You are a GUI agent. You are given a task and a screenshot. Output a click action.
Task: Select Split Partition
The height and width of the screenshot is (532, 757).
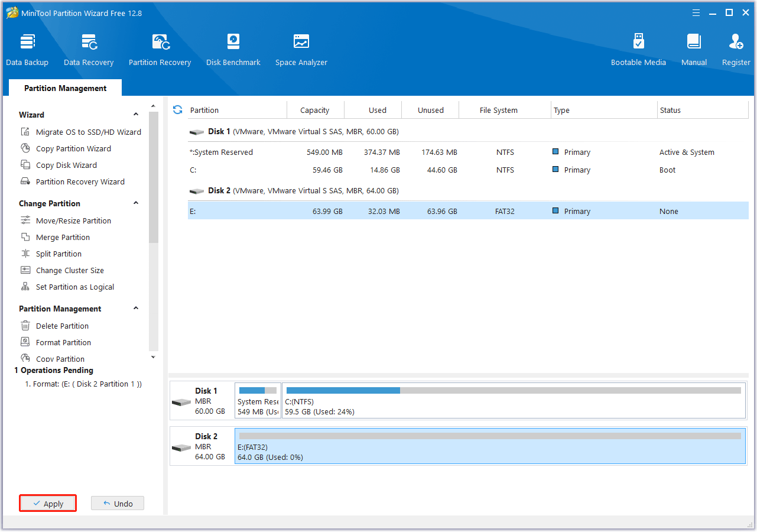(x=51, y=254)
